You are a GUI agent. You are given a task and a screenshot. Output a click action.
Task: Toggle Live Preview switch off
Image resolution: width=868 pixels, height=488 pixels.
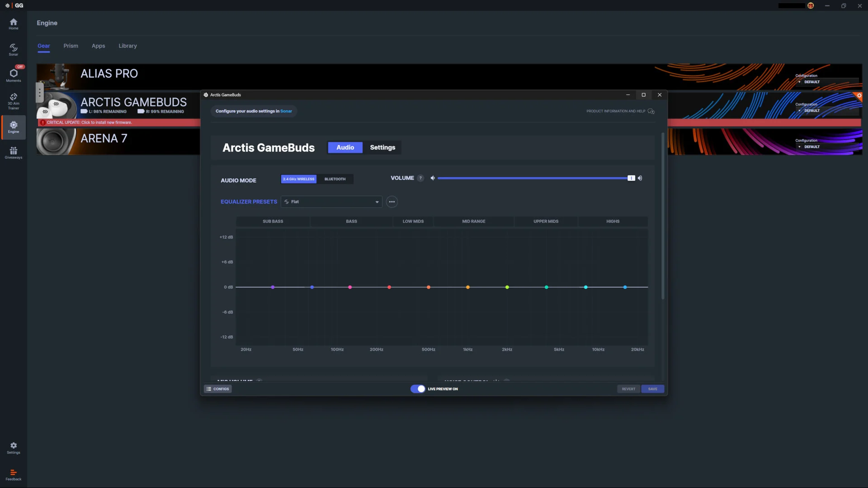coord(418,389)
